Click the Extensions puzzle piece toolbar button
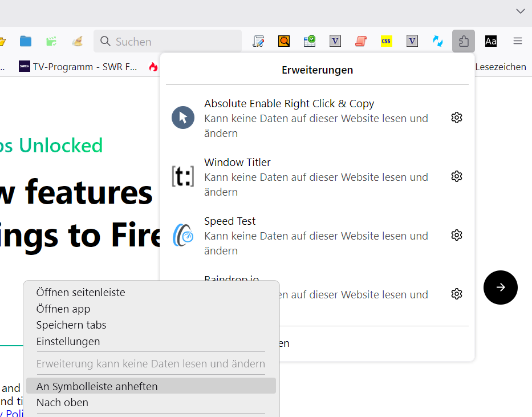Image resolution: width=532 pixels, height=417 pixels. tap(464, 41)
